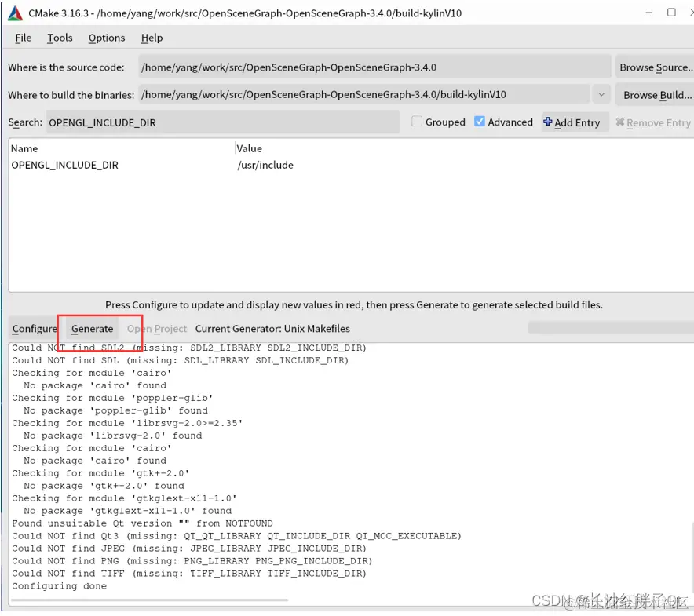This screenshot has width=694, height=616.
Task: Click the 'Could NOT find TIFF' log line
Action: pos(189,573)
